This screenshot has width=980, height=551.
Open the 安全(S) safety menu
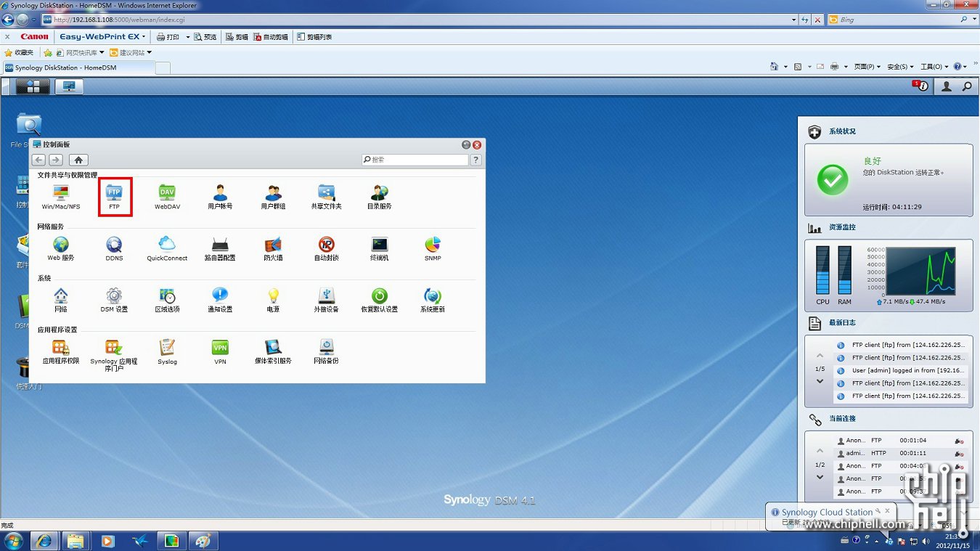coord(900,67)
